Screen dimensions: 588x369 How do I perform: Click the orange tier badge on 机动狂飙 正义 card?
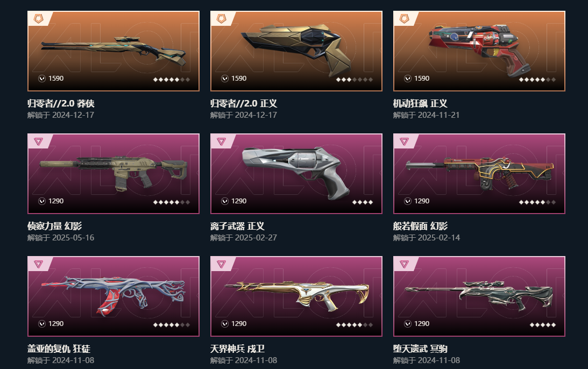tap(404, 18)
